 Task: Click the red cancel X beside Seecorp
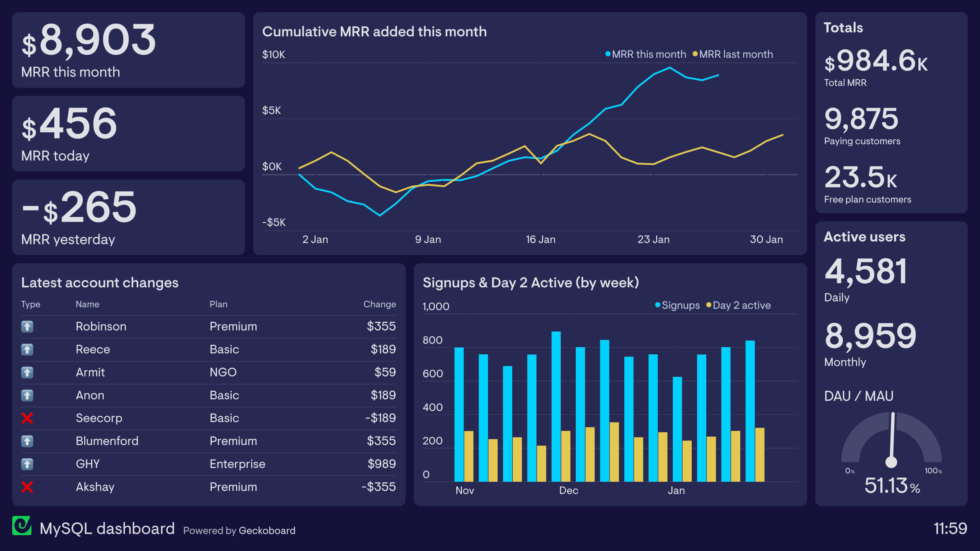click(x=27, y=418)
